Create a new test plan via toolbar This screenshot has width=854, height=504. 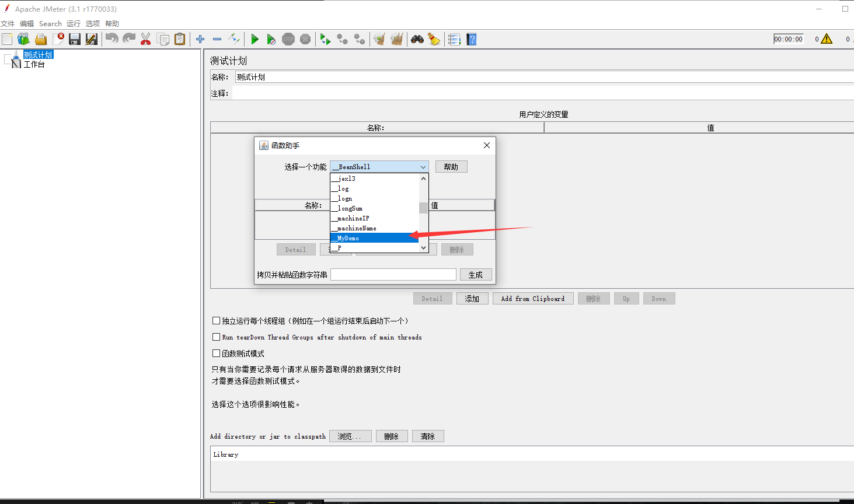7,39
